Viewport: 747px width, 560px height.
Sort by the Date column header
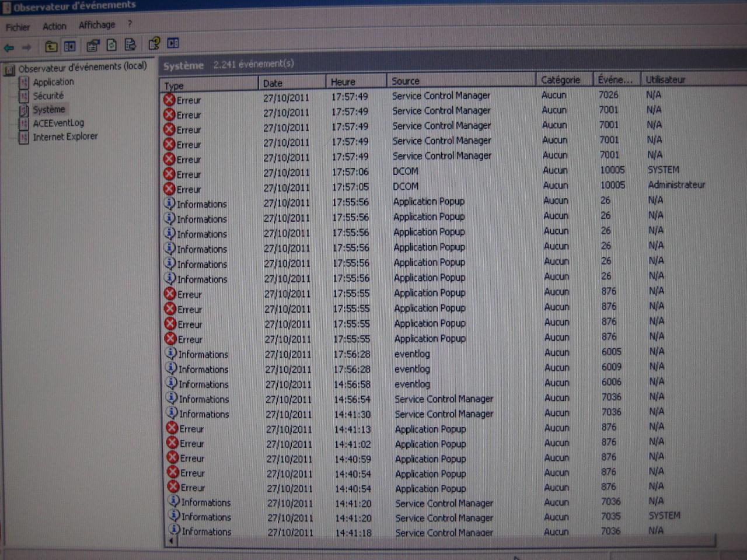292,83
